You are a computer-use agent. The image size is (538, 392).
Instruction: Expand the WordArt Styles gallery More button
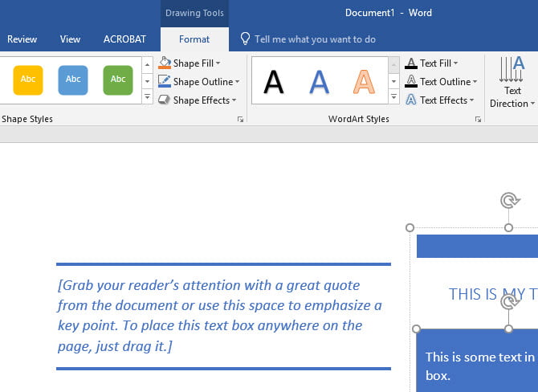[394, 97]
